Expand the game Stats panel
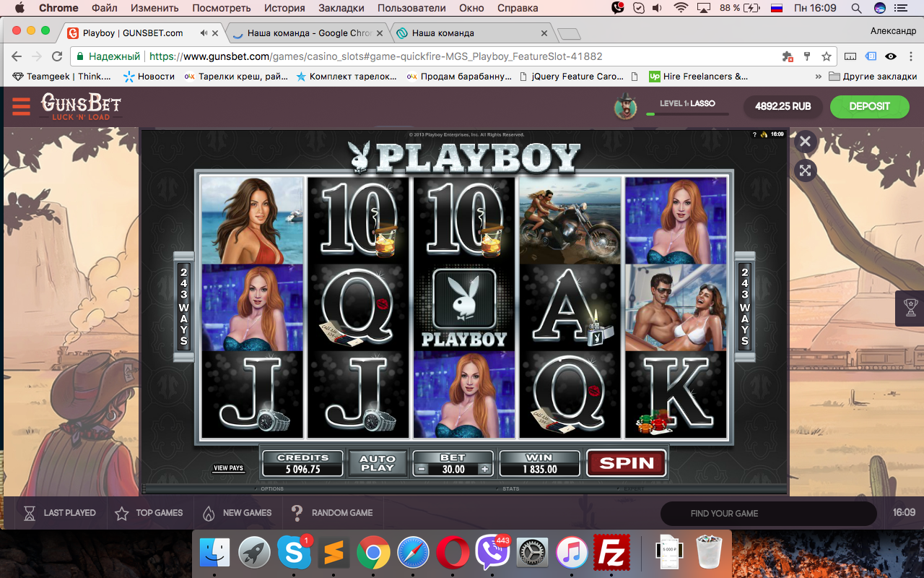The image size is (924, 578). click(510, 489)
